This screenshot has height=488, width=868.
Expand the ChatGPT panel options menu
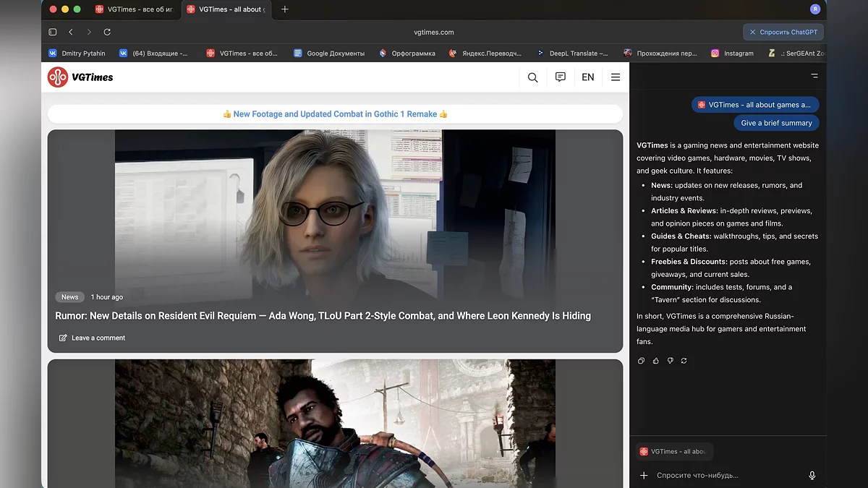pyautogui.click(x=814, y=76)
